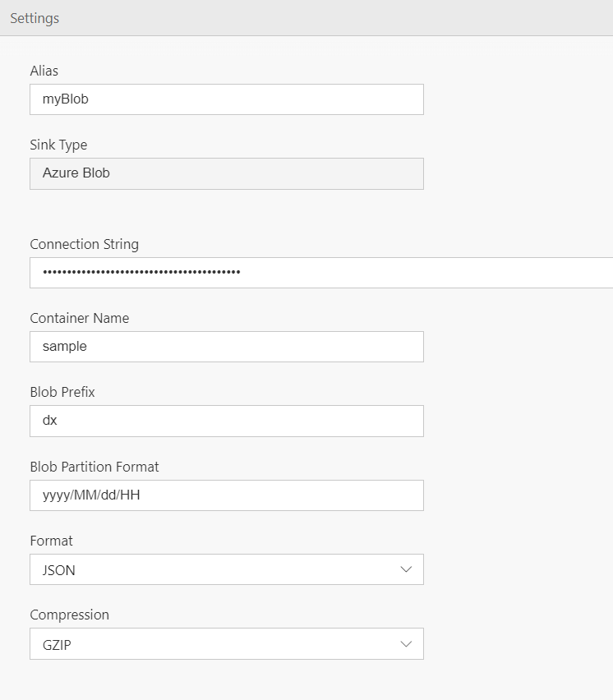Open the Format dropdown showing JSON

pos(227,569)
